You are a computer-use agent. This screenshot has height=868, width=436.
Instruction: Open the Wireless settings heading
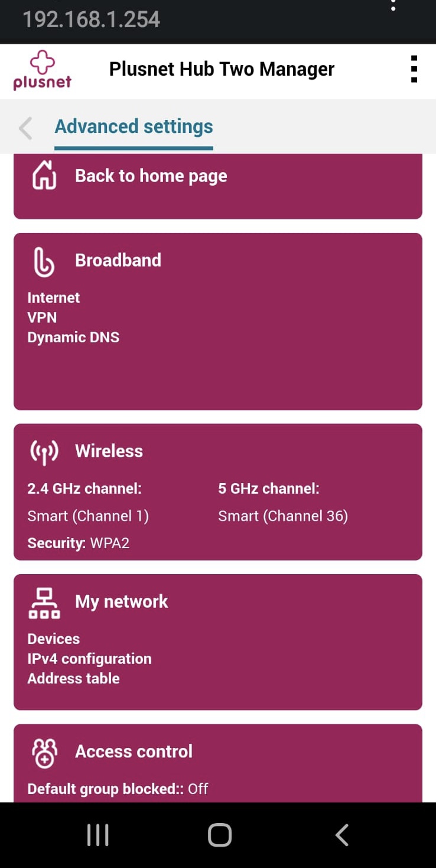coord(109,451)
